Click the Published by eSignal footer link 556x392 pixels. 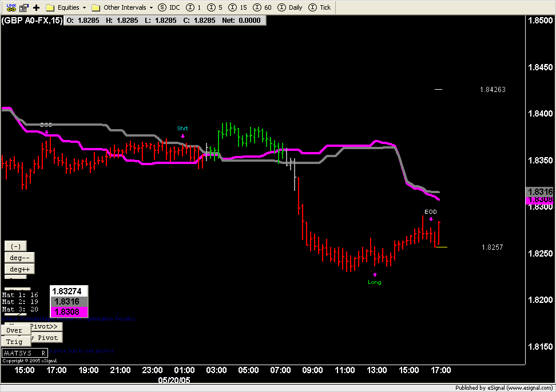[504, 388]
